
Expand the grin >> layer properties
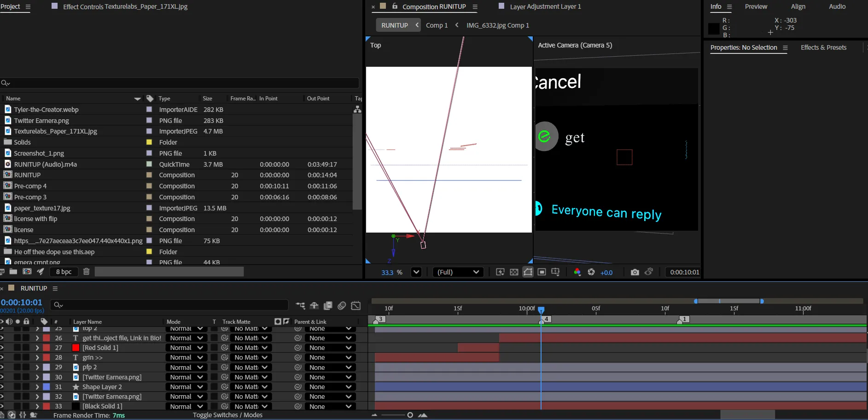point(37,357)
